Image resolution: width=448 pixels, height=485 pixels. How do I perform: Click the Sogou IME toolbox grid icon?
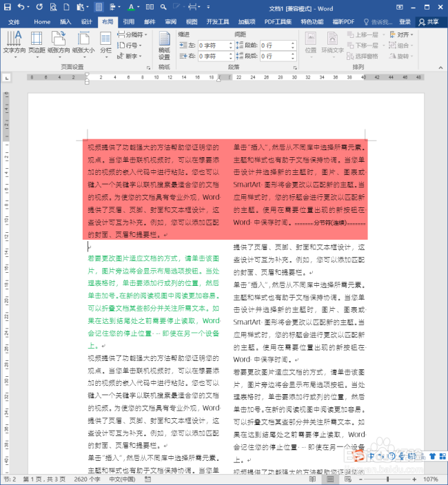442,456
